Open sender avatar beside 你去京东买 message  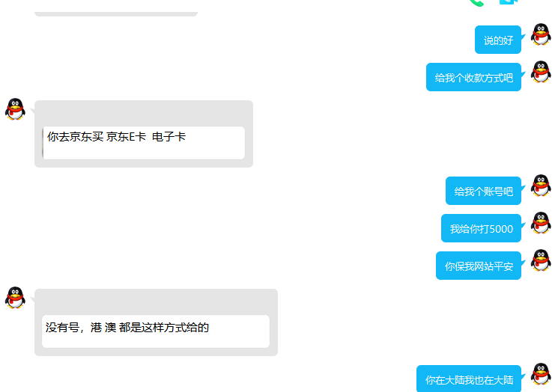click(15, 109)
